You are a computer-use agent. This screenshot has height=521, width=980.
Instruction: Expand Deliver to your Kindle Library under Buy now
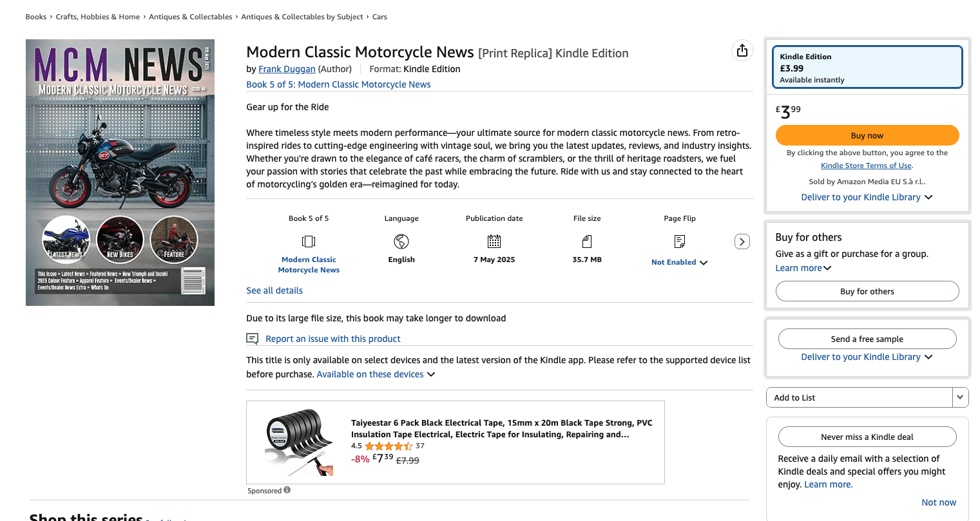pyautogui.click(x=928, y=197)
